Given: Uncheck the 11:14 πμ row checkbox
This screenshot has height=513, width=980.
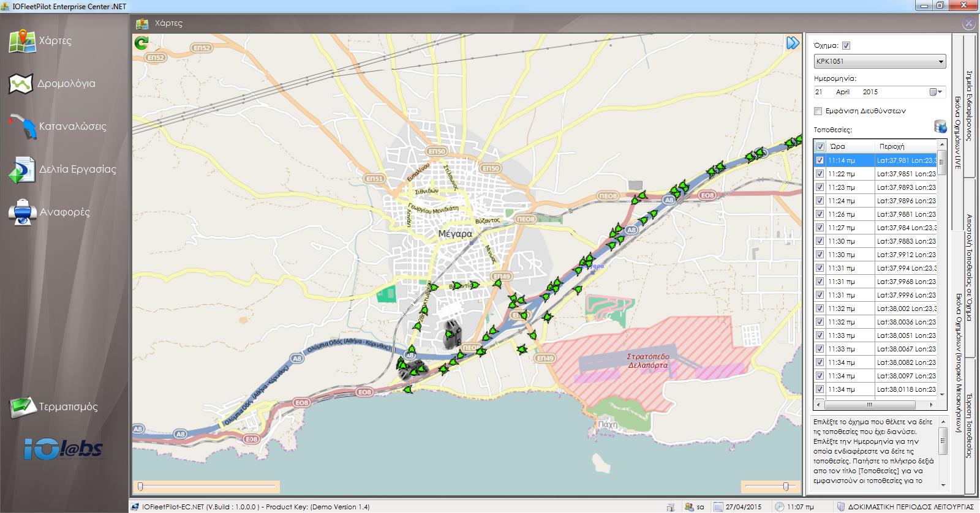Looking at the screenshot, I should tap(820, 160).
